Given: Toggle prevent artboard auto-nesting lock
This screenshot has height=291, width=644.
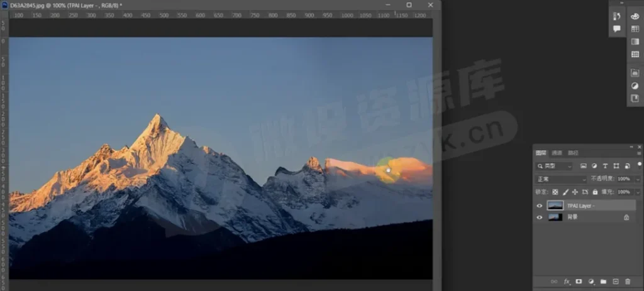Looking at the screenshot, I should (x=585, y=192).
